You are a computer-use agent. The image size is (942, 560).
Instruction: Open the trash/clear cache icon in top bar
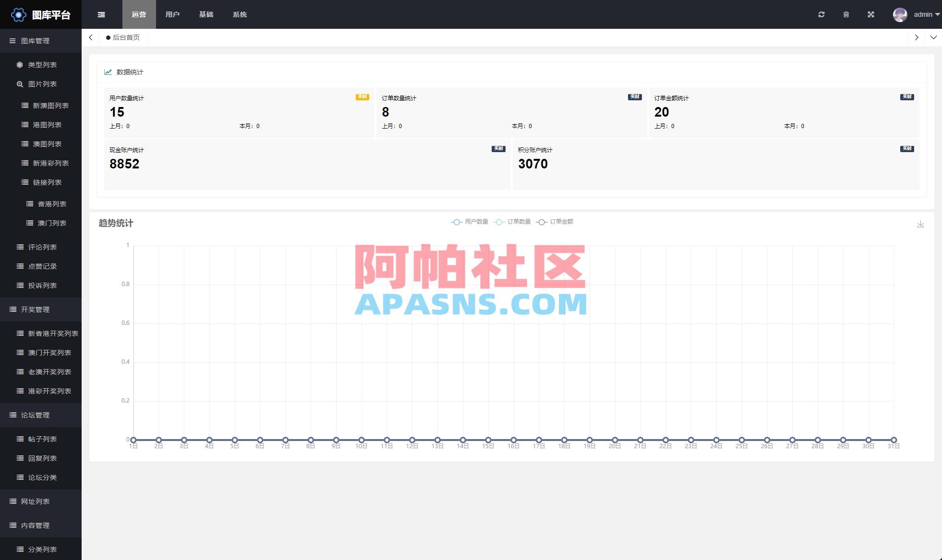(846, 14)
